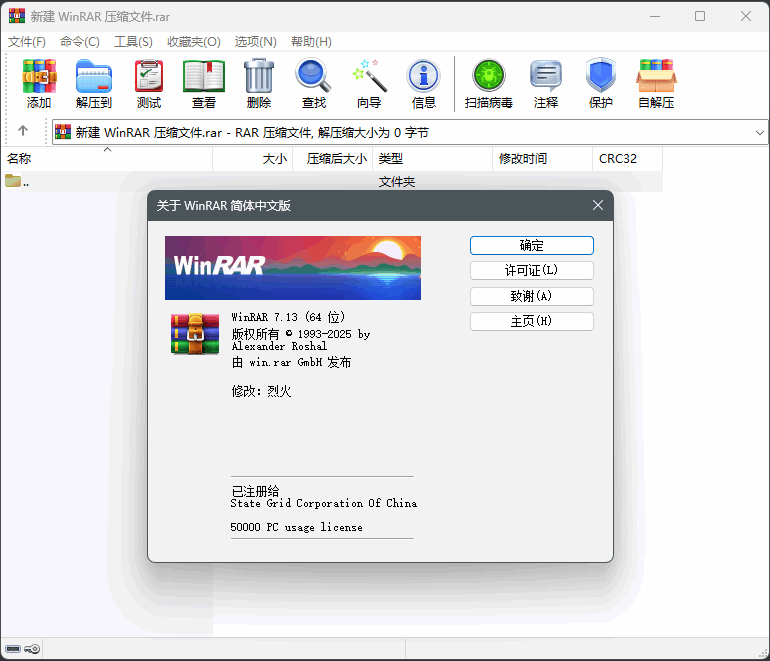The image size is (770, 661).
Task: Click the Test (测试) archive icon
Action: (x=149, y=76)
